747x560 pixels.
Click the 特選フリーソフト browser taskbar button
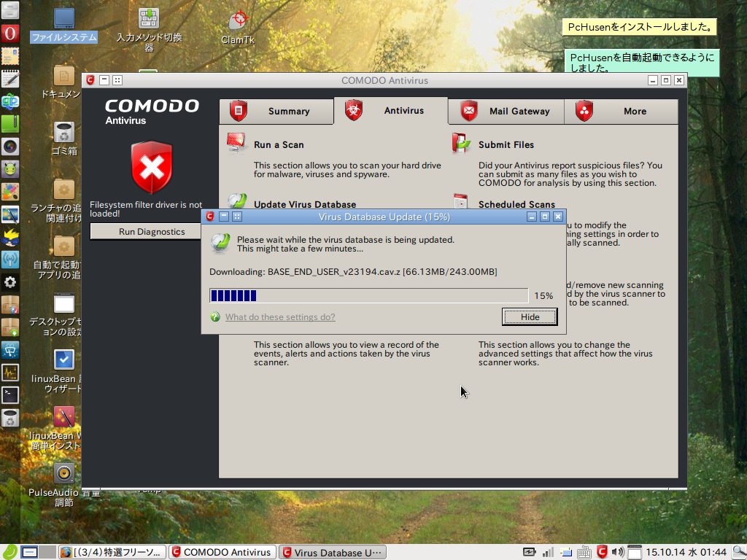[112, 553]
